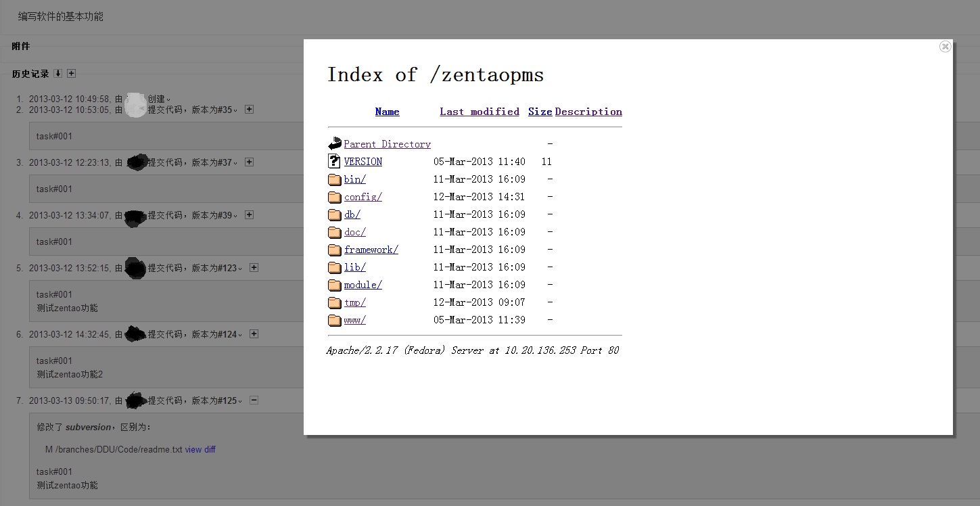980x506 pixels.
Task: Sort the listing by Name
Action: point(387,112)
